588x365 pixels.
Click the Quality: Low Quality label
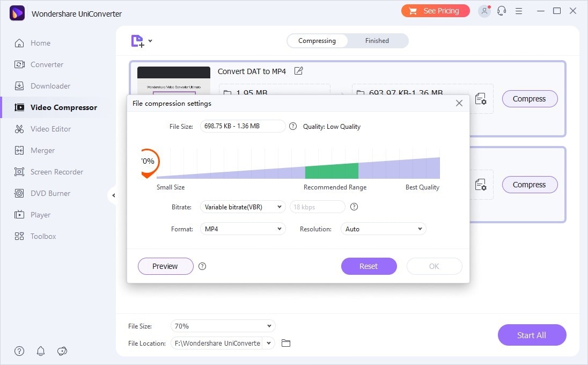pyautogui.click(x=332, y=127)
